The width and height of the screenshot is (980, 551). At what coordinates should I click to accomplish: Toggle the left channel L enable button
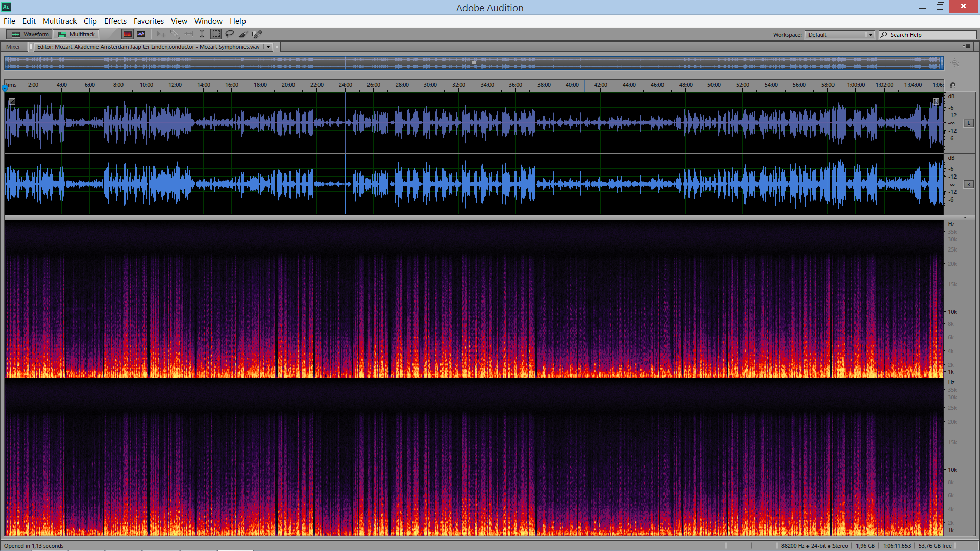click(968, 123)
